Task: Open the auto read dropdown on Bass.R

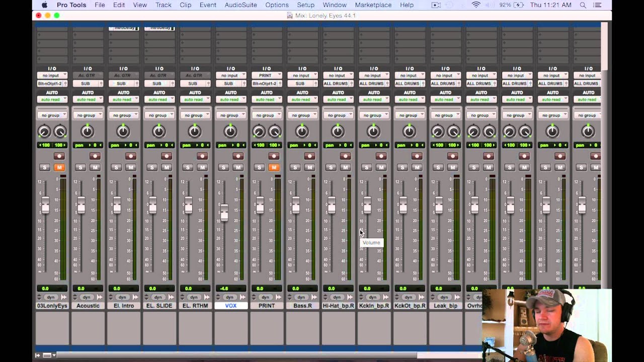Action: click(x=302, y=100)
